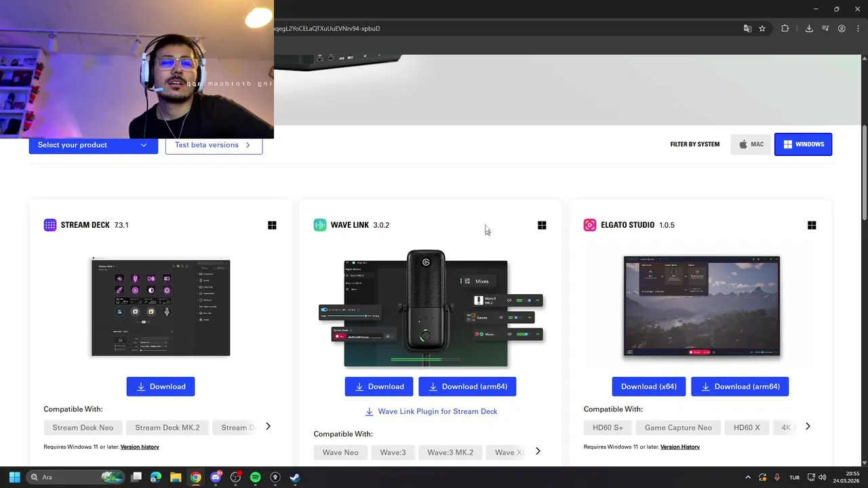Click the Stream Deck app icon
868x488 pixels.
[x=50, y=225]
